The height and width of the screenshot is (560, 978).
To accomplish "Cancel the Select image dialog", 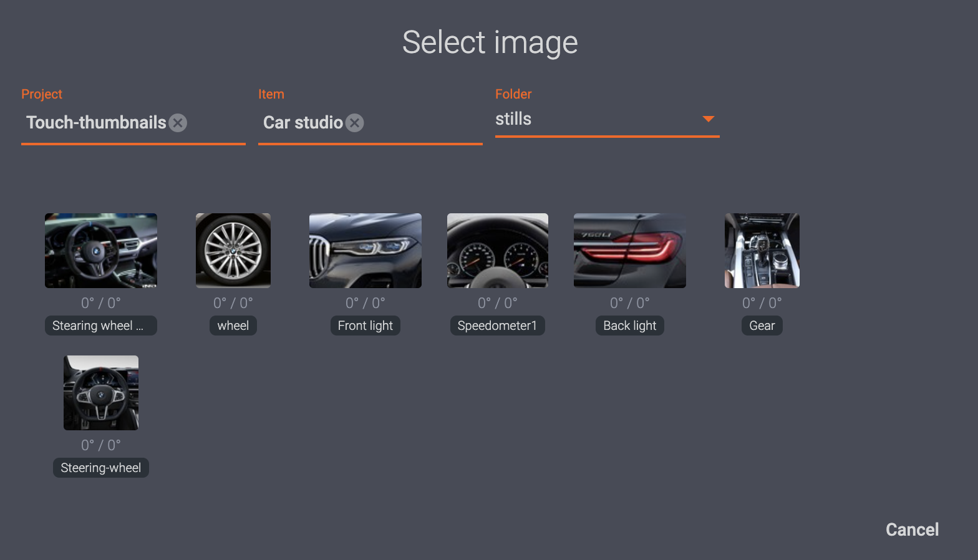I will tap(912, 529).
